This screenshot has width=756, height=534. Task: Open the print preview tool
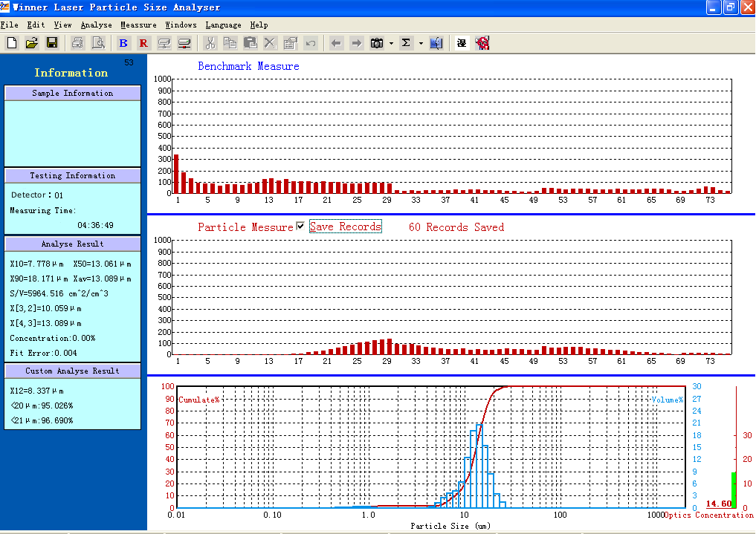(x=98, y=42)
